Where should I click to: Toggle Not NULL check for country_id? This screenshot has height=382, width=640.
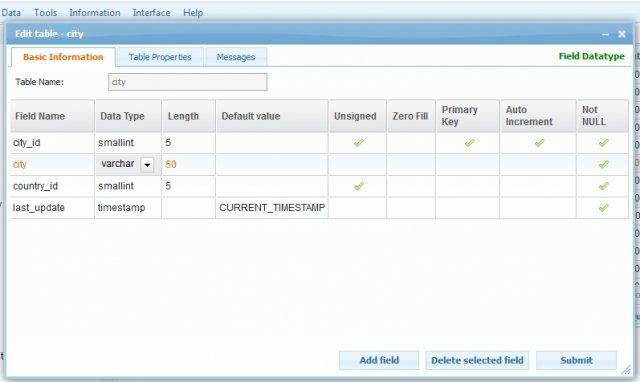(x=604, y=186)
